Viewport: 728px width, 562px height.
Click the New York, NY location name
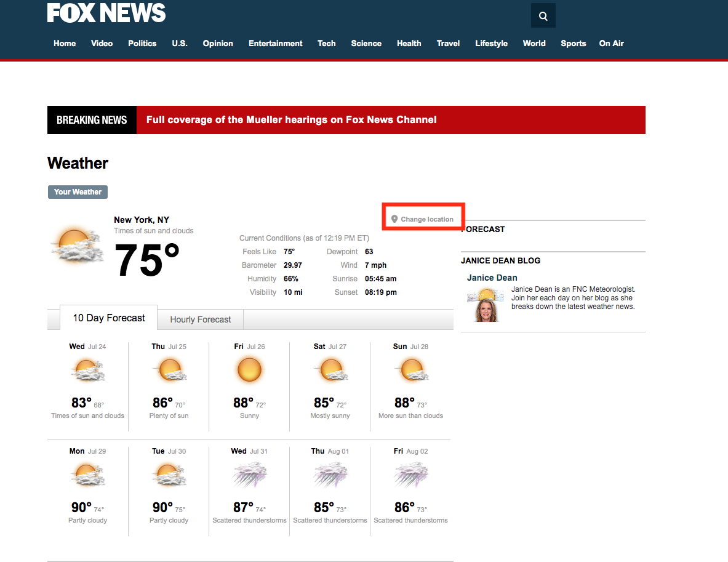(x=142, y=220)
